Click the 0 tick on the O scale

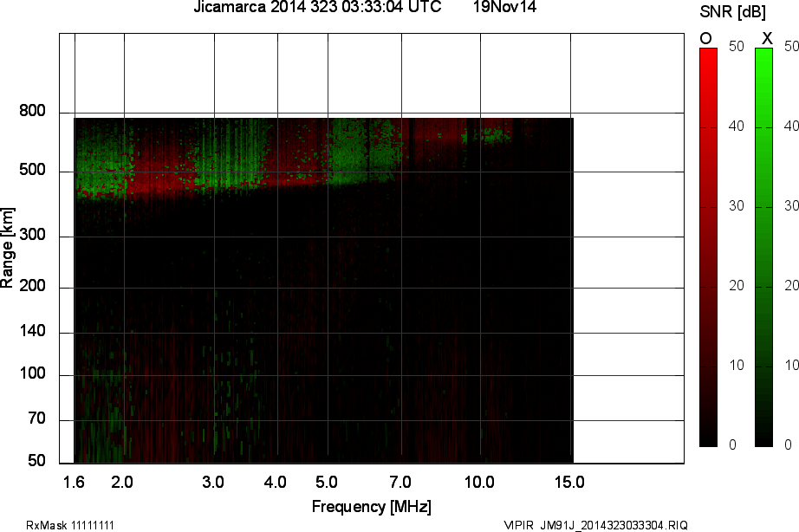click(733, 444)
